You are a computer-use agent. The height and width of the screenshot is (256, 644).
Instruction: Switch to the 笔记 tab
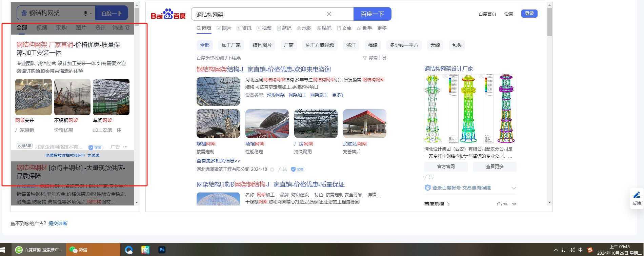284,28
